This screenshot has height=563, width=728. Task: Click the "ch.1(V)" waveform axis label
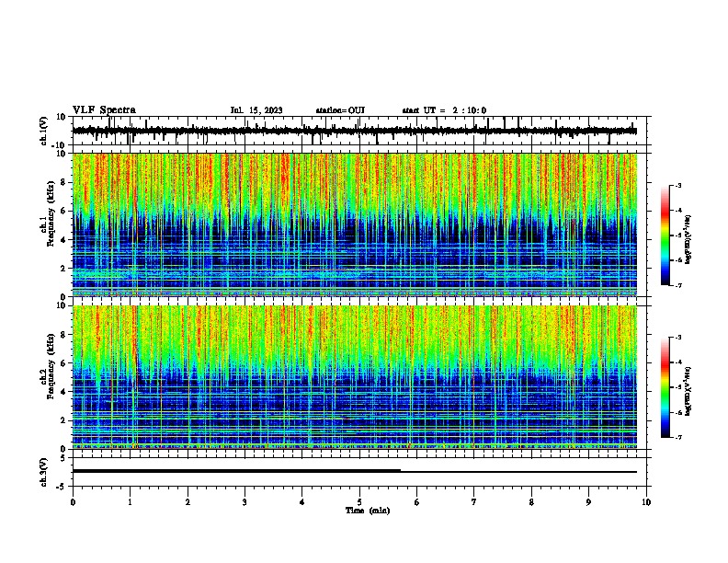pyautogui.click(x=44, y=131)
